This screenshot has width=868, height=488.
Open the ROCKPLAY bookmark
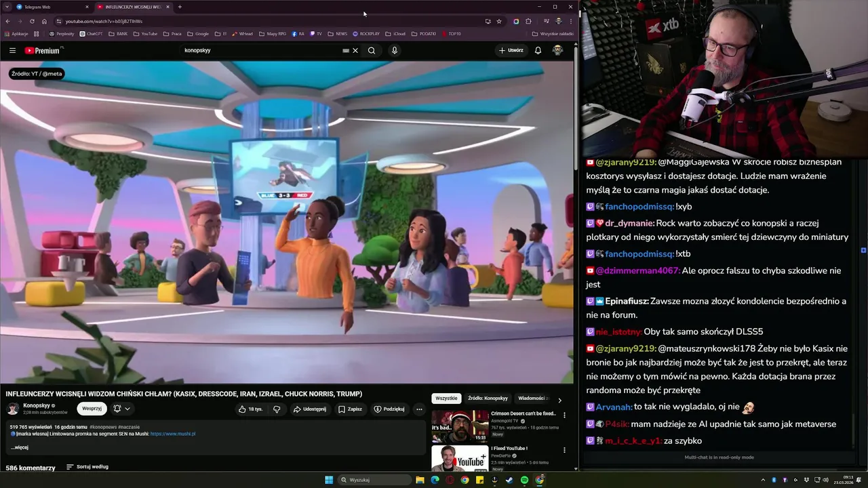(366, 33)
